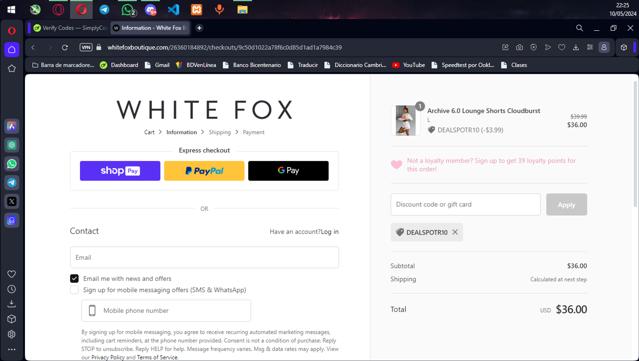Open the Clases bookmark
The width and height of the screenshot is (639, 361).
pos(514,65)
